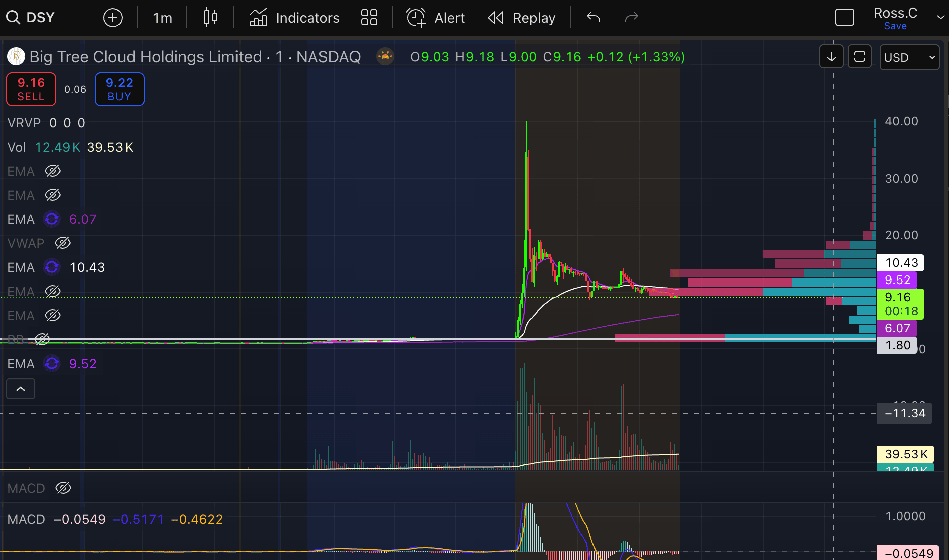The image size is (949, 560).
Task: Open the layout setup square icon
Action: click(845, 18)
